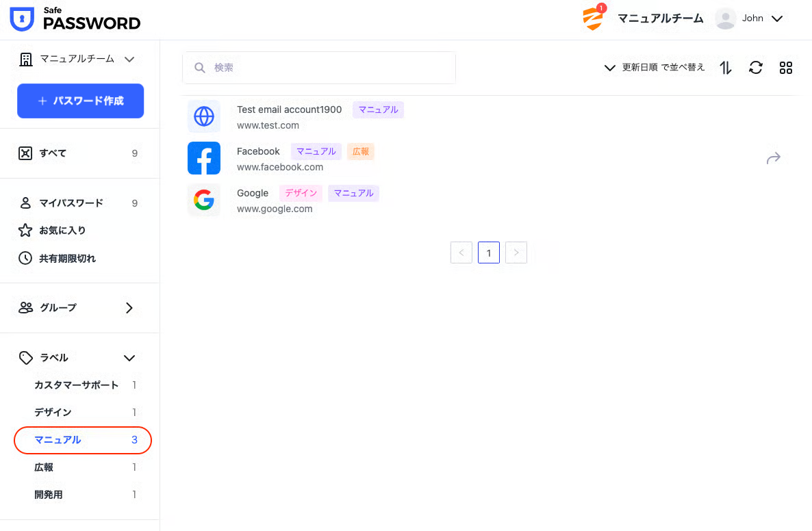Click the Safe Password logo
Screen dimensions: 812x531
75,19
